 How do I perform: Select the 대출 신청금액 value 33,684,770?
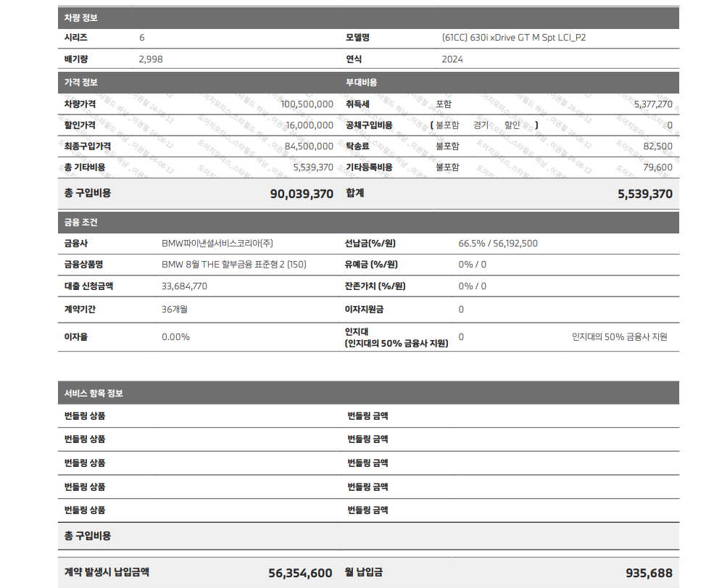tap(184, 286)
